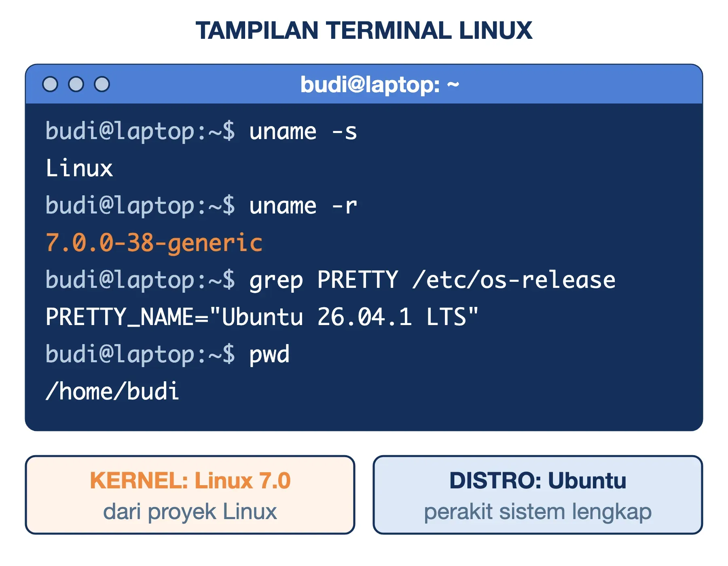Click the middle window control dot
This screenshot has width=728, height=566.
[76, 84]
